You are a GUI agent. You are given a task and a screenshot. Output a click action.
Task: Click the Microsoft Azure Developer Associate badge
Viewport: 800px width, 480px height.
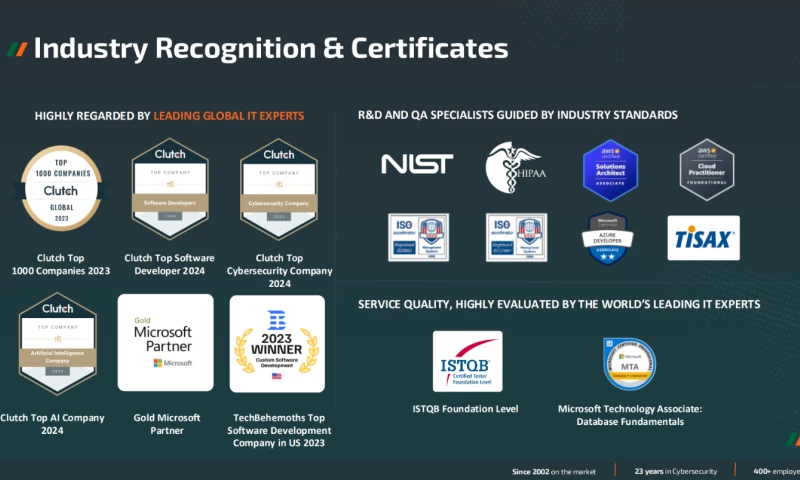pyautogui.click(x=610, y=238)
